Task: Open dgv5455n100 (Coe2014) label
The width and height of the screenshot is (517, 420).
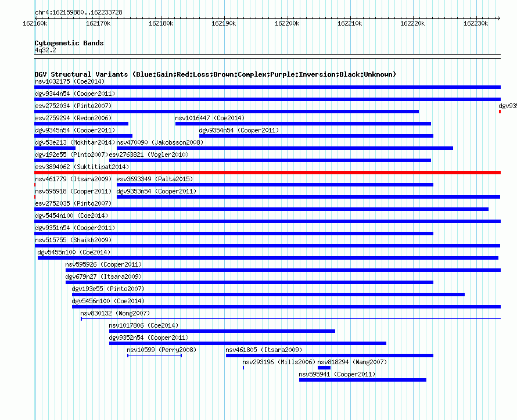Action: point(74,252)
